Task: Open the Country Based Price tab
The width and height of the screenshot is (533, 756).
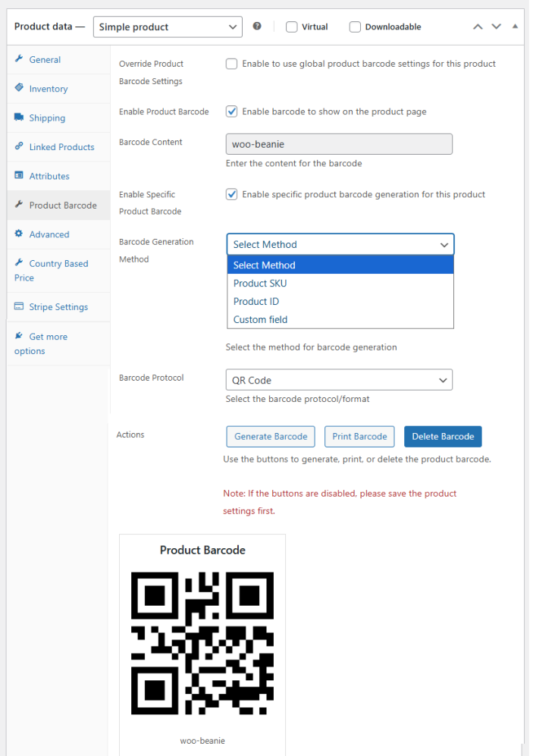Action: coord(59,271)
